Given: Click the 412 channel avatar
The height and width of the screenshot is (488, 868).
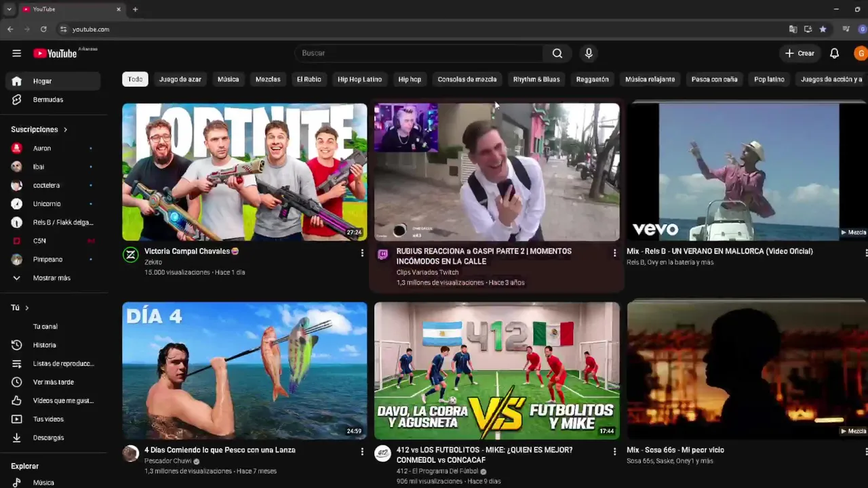Looking at the screenshot, I should coord(382,453).
